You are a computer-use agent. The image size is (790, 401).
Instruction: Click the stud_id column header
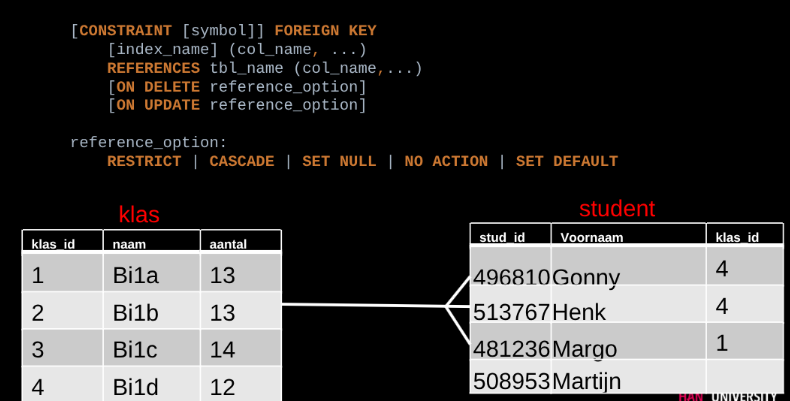tap(502, 237)
